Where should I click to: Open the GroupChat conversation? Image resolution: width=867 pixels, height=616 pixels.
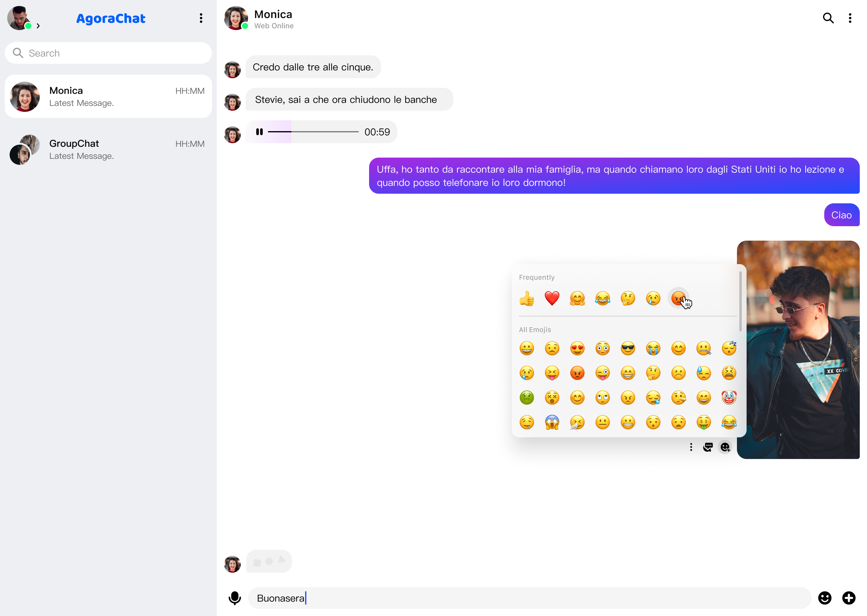(108, 149)
